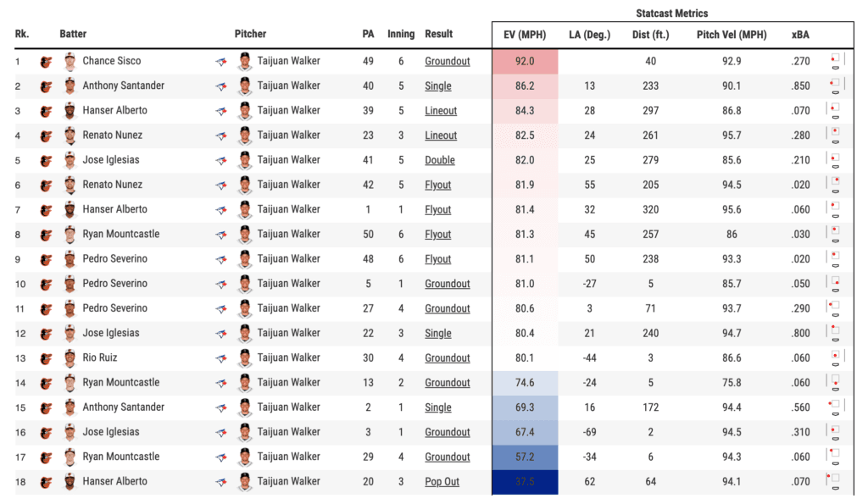Click the Blue Jays logo in row 5

(221, 160)
